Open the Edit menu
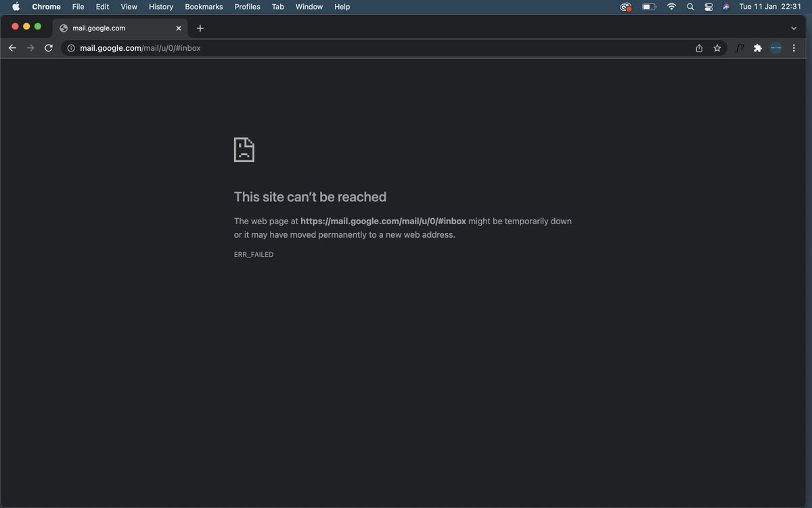The image size is (812, 508). (102, 7)
